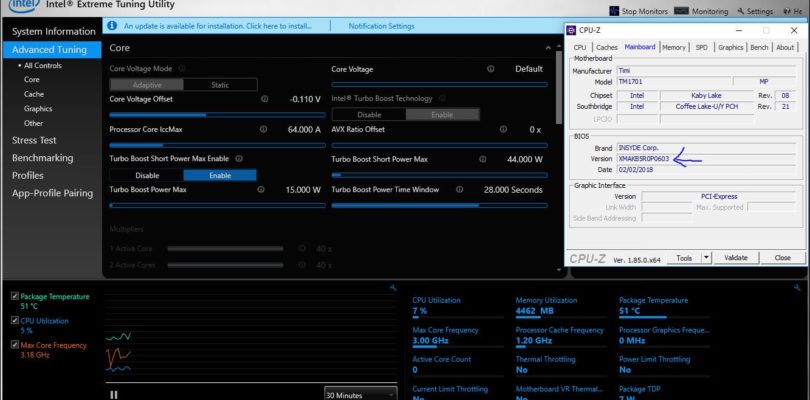Set Core Voltage Mode to Static
Viewport: 810px width, 400px height.
point(220,85)
